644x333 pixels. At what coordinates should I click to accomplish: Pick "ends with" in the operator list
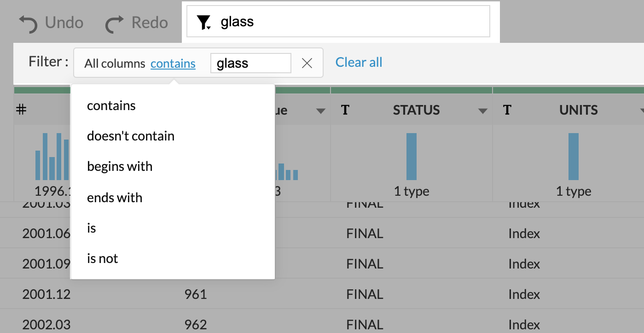pos(115,198)
